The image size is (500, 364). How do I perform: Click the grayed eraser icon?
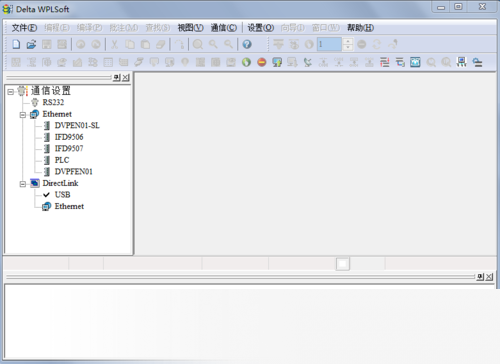coord(160,44)
